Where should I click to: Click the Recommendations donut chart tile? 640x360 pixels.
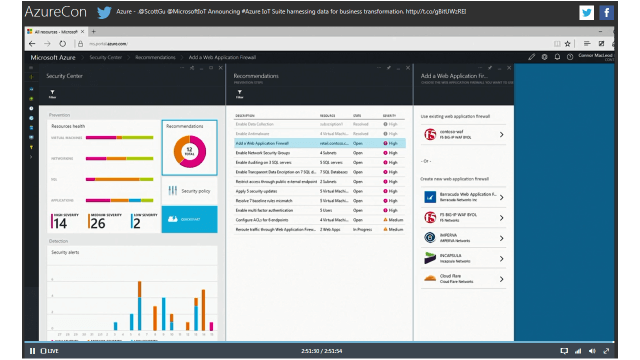click(189, 147)
